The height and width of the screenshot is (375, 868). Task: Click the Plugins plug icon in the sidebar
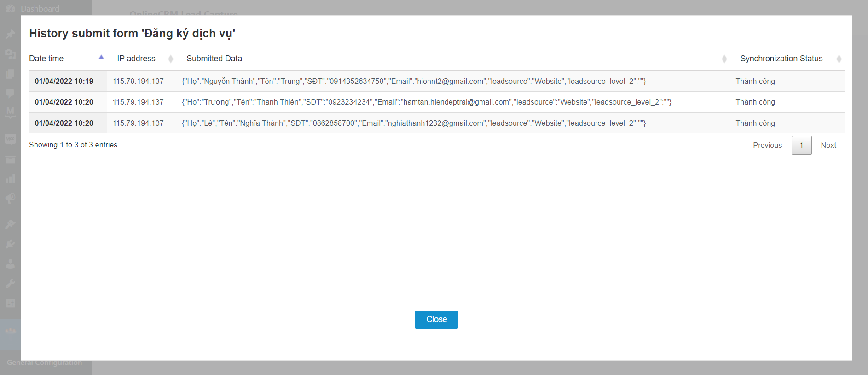pos(10,244)
